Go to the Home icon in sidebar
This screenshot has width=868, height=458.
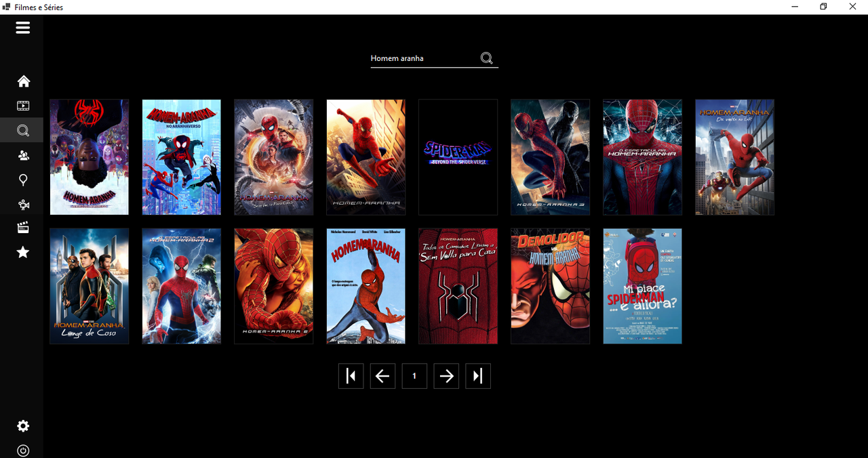coord(23,81)
